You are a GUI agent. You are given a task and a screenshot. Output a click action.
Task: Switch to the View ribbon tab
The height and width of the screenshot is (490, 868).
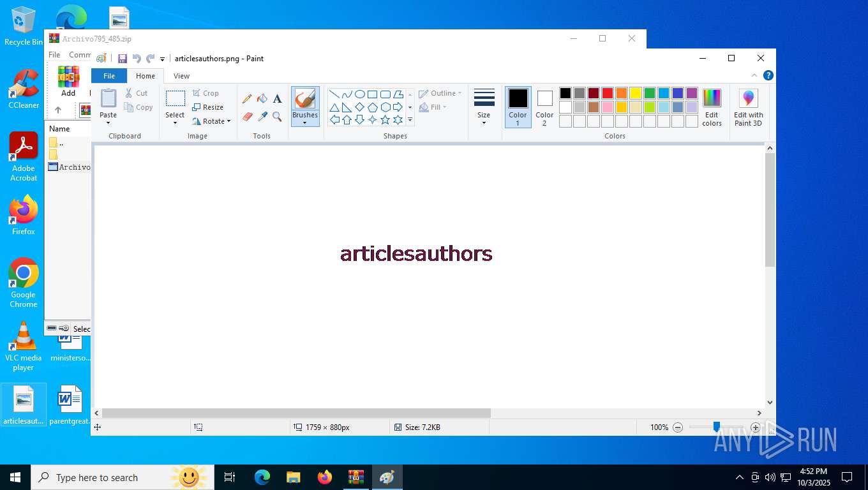(x=182, y=76)
